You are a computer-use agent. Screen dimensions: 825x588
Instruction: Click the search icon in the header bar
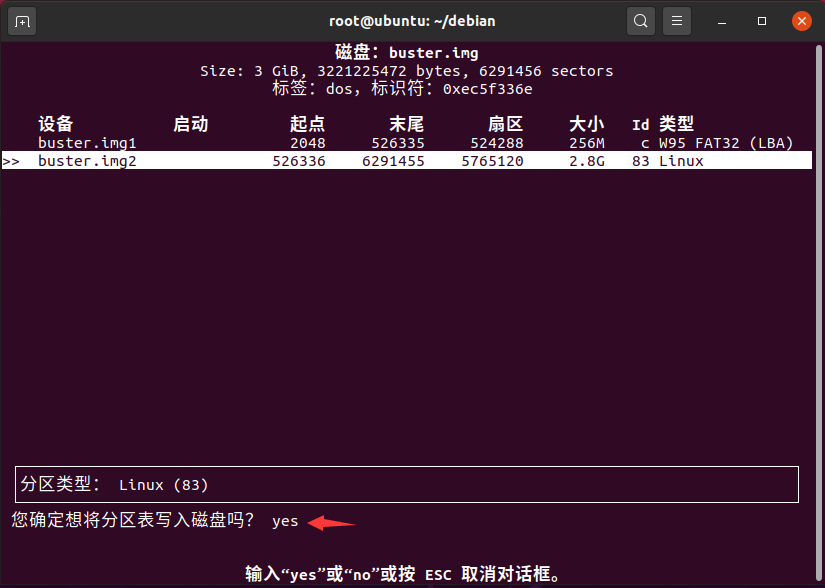(x=640, y=21)
